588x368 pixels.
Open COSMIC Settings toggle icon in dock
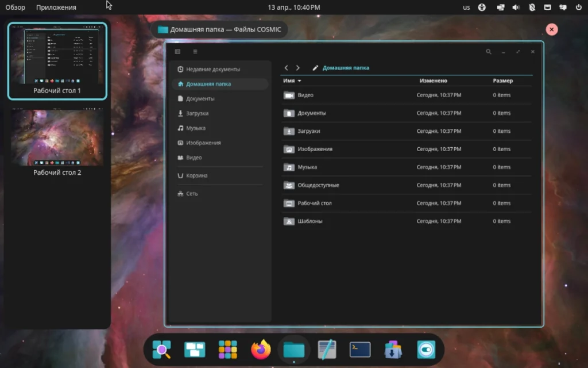point(426,349)
